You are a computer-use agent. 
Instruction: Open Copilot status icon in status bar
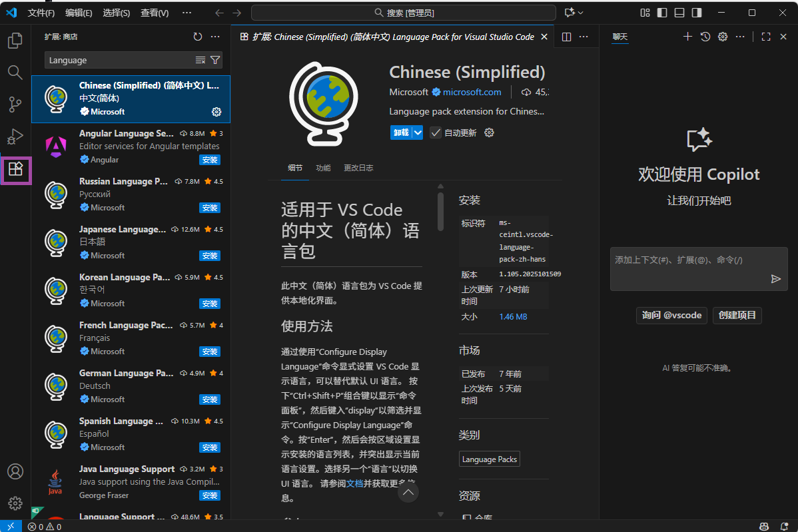[764, 527]
